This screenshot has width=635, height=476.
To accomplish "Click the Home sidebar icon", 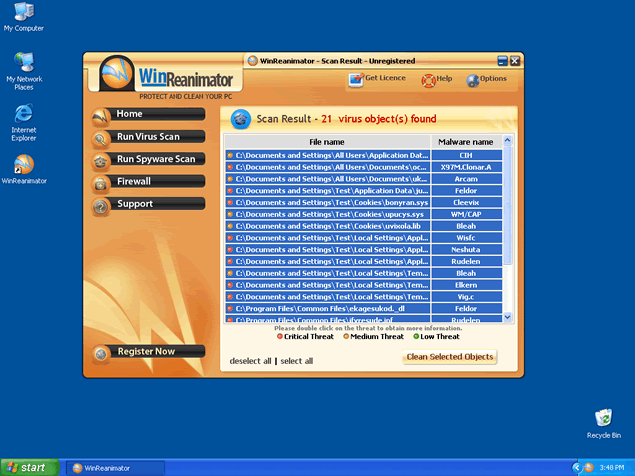I will [x=101, y=115].
